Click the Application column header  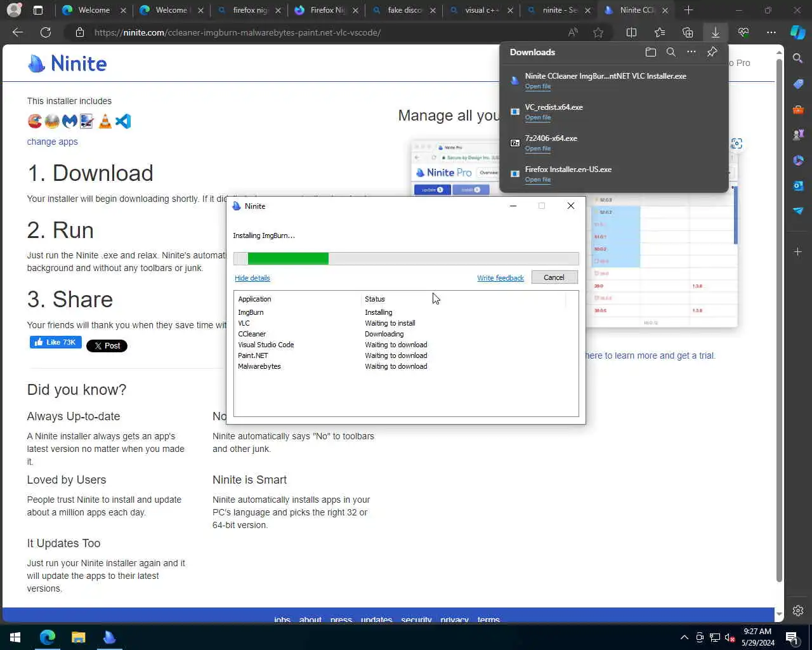coord(298,299)
